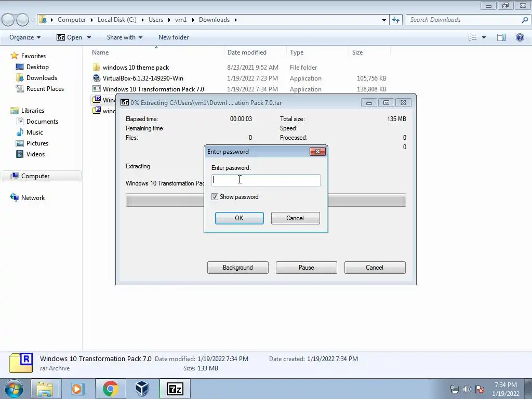Open Videos library
The height and width of the screenshot is (399, 532).
pyautogui.click(x=35, y=154)
